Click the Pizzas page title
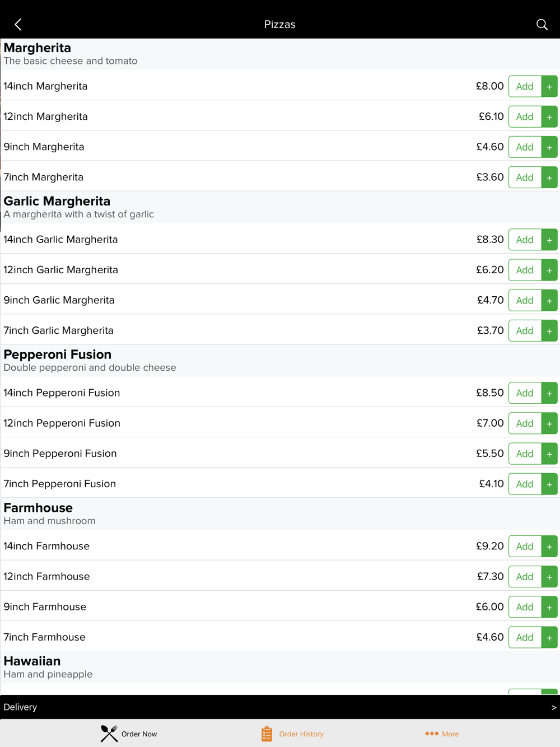 [x=280, y=25]
